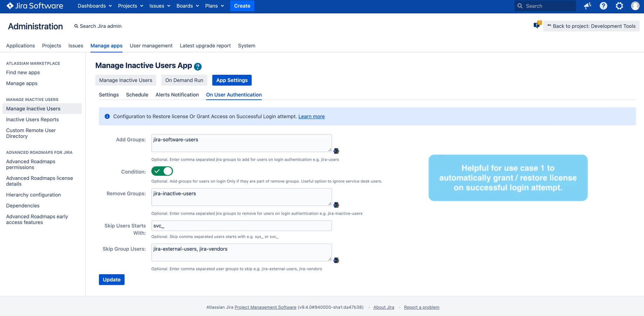
Task: Open the About Jira footer link
Action: point(384,307)
